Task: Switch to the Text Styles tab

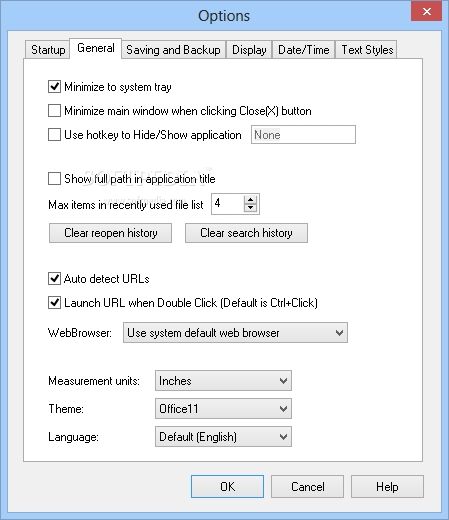Action: pyautogui.click(x=367, y=50)
